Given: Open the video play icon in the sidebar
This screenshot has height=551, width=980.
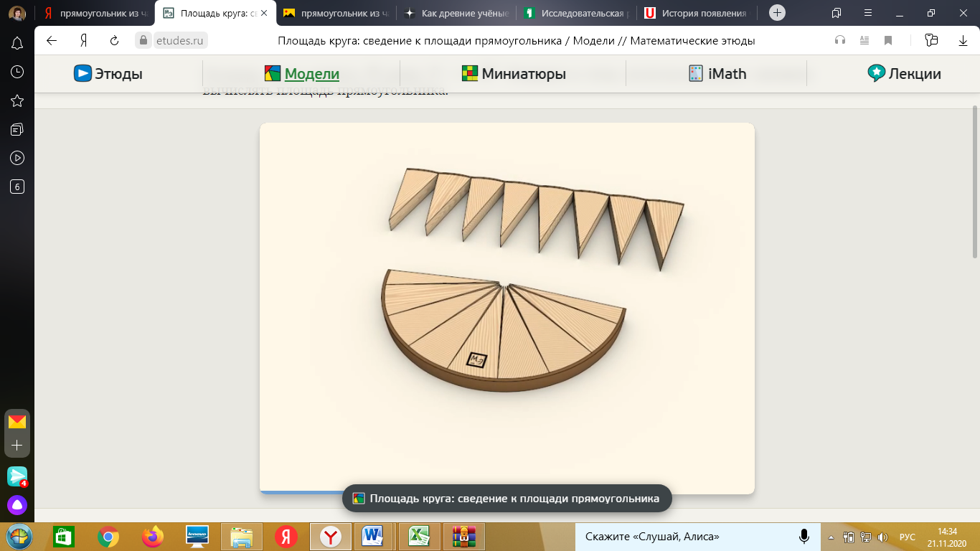Looking at the screenshot, I should point(17,158).
